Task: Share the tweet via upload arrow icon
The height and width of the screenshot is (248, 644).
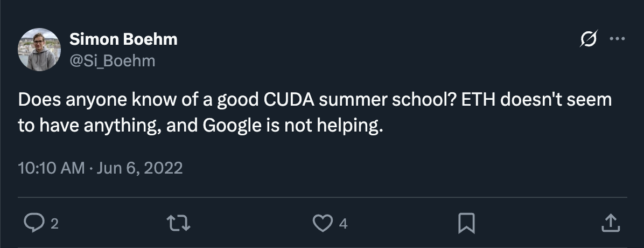Action: [610, 223]
